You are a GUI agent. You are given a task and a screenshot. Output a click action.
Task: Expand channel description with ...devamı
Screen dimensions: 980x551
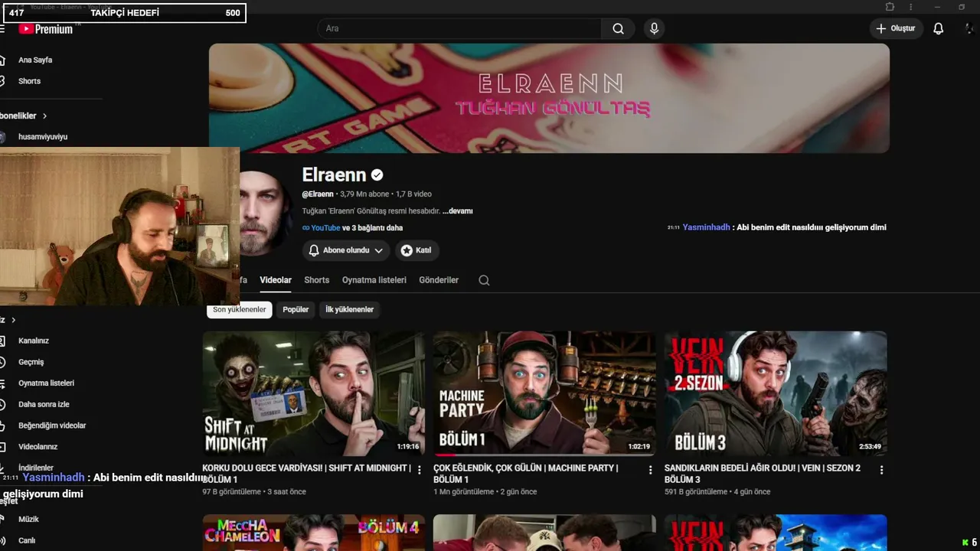point(457,211)
